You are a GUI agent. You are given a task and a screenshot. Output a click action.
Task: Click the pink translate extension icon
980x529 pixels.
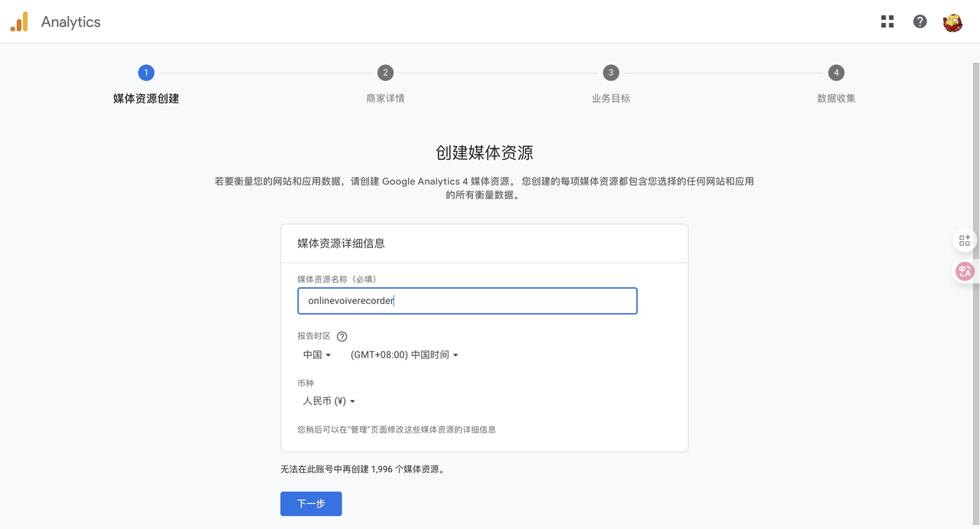point(965,271)
